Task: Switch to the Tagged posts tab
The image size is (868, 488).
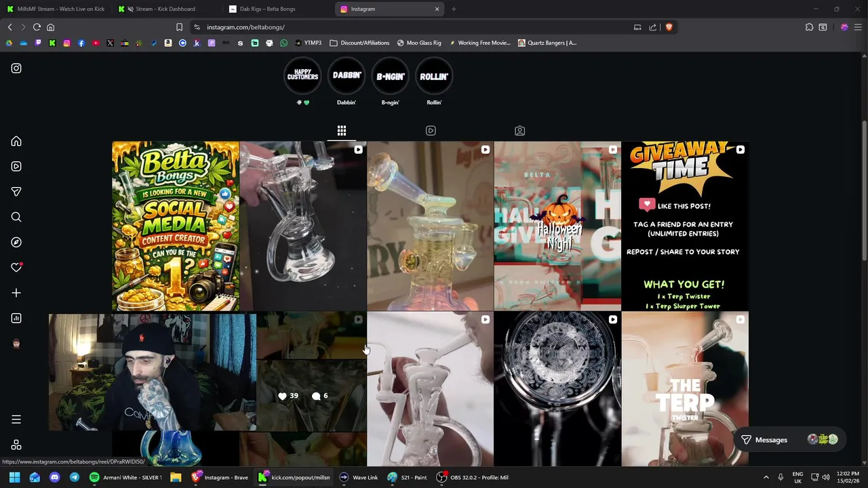Action: click(519, 130)
